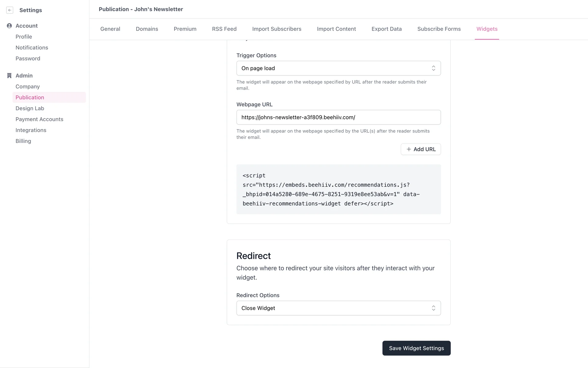
Task: Open the Subscribe Forms tab
Action: pyautogui.click(x=439, y=29)
